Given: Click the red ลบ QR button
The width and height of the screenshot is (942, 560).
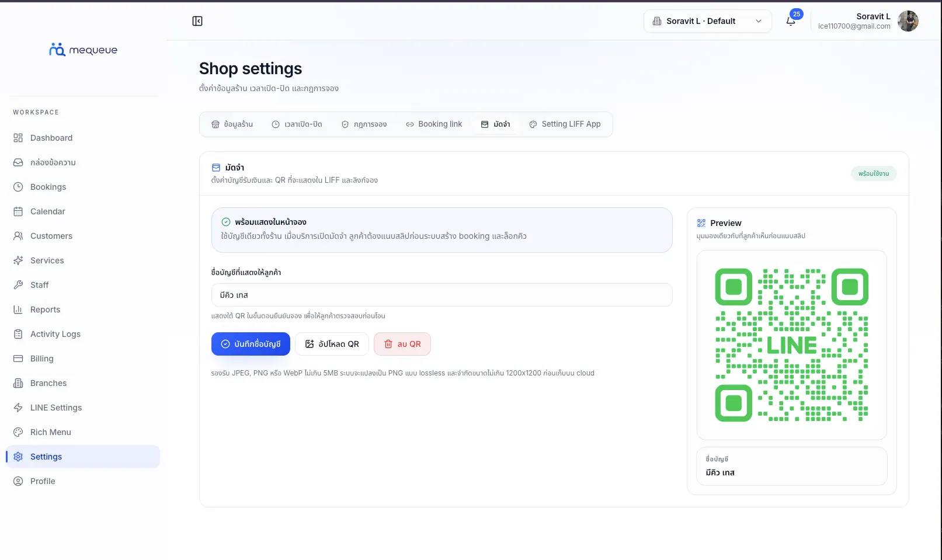Looking at the screenshot, I should tap(402, 344).
